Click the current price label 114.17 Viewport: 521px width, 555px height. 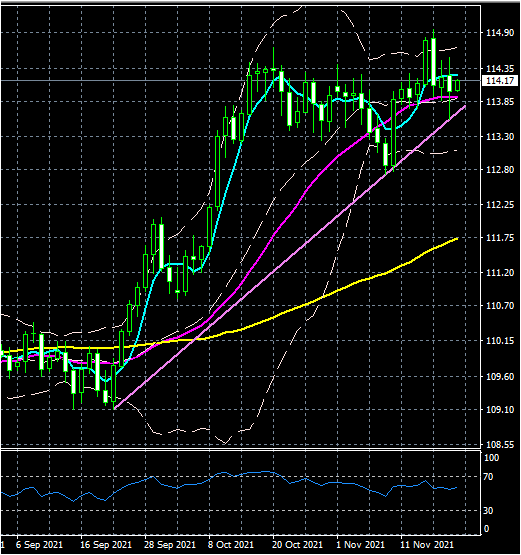(x=500, y=81)
